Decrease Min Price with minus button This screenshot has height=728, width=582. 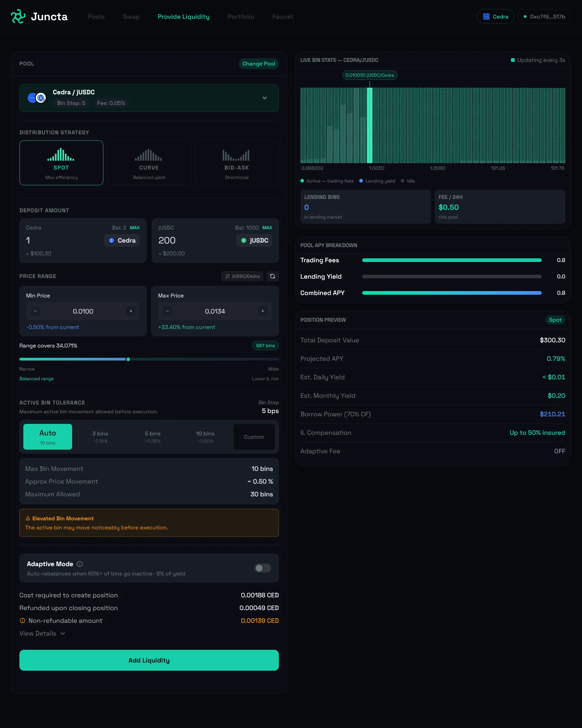[35, 311]
